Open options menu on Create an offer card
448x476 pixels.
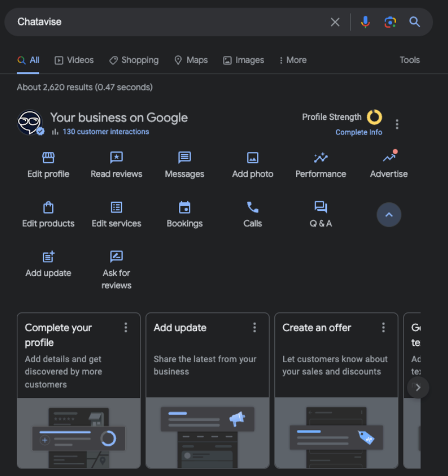pos(383,327)
